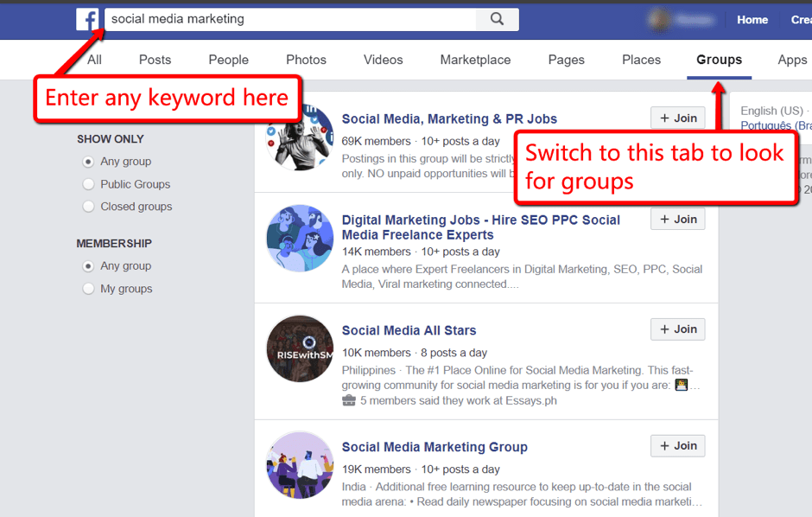
Task: Click the '19K members' text
Action: point(376,469)
